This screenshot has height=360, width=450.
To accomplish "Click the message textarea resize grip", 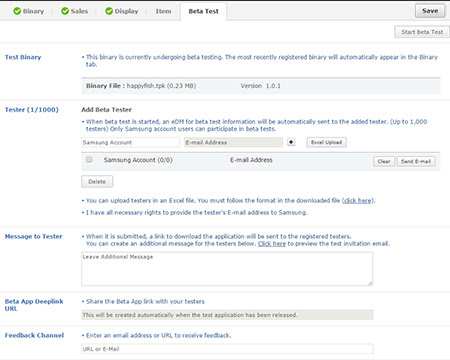I will click(x=370, y=283).
